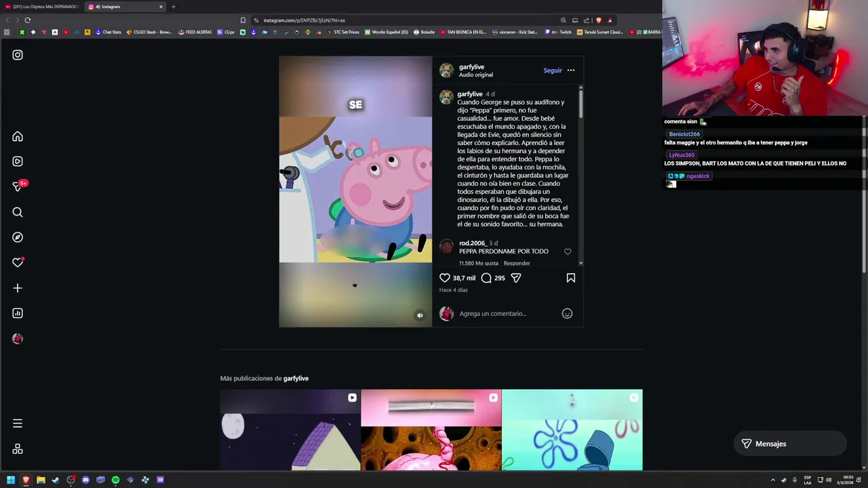Open the volume control in system tray
Image resolution: width=868 pixels, height=488 pixels.
coord(829,480)
